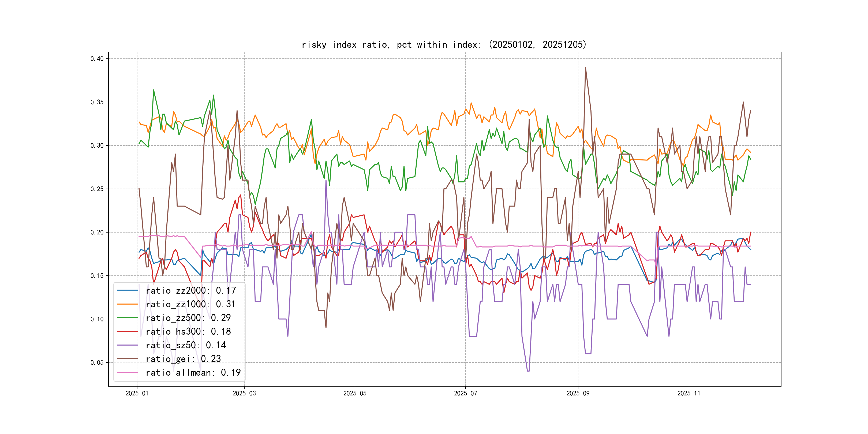This screenshot has width=868, height=434.
Task: Click the 0.40 y-axis tick label
Action: pyautogui.click(x=97, y=59)
